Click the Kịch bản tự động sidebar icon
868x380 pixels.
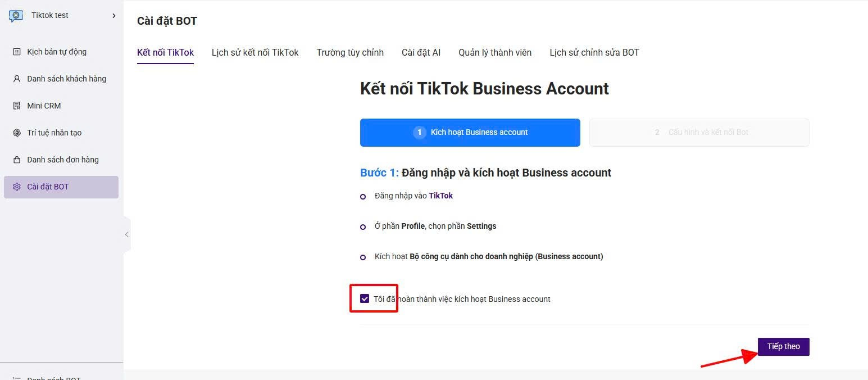pyautogui.click(x=17, y=52)
